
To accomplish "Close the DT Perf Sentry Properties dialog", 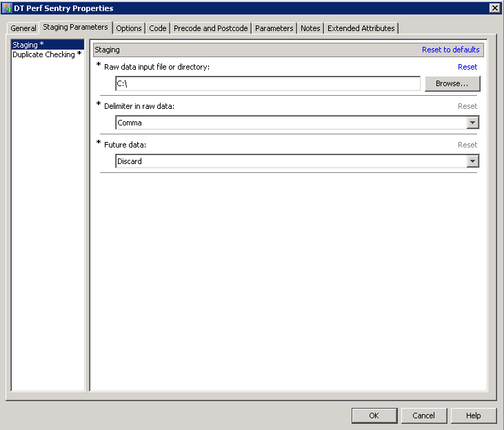I will tap(494, 8).
